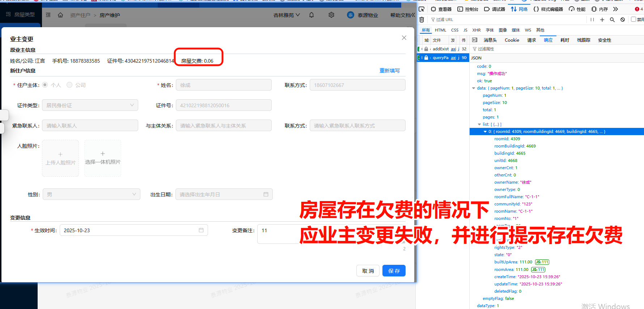This screenshot has height=309, width=644.
Task: Open the 证件类型 dropdown
Action: (x=90, y=105)
